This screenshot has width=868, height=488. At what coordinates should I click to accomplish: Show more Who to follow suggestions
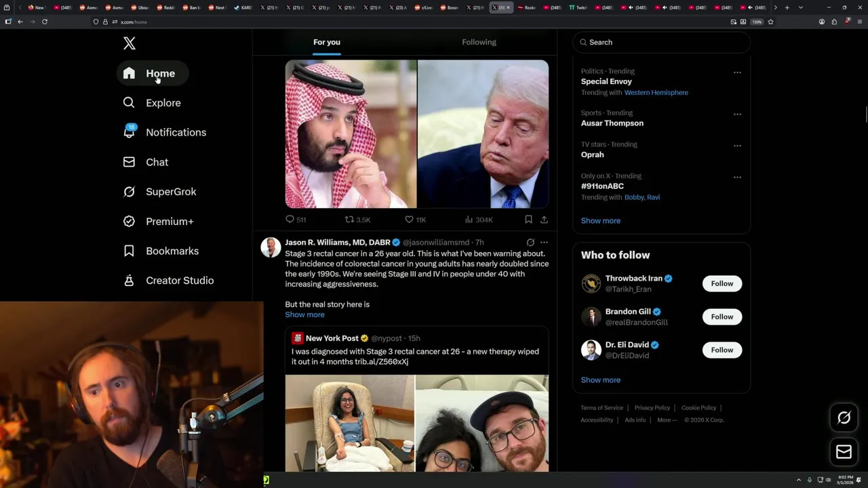pos(601,380)
